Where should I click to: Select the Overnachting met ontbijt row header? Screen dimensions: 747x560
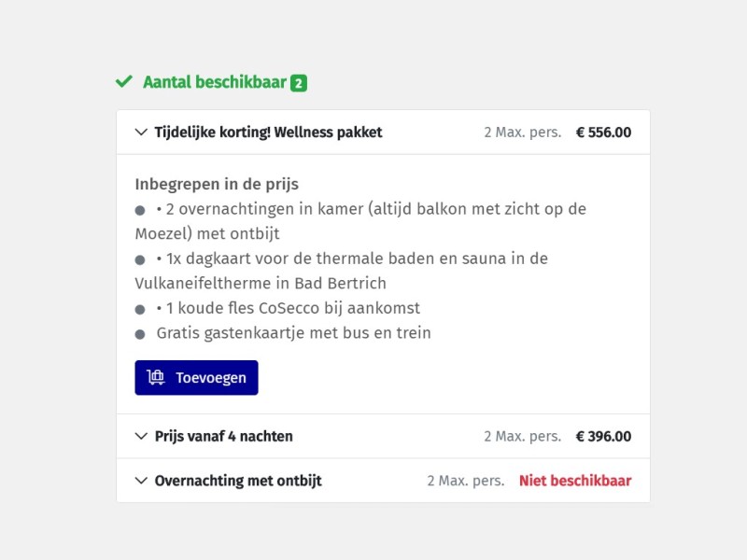click(x=238, y=481)
